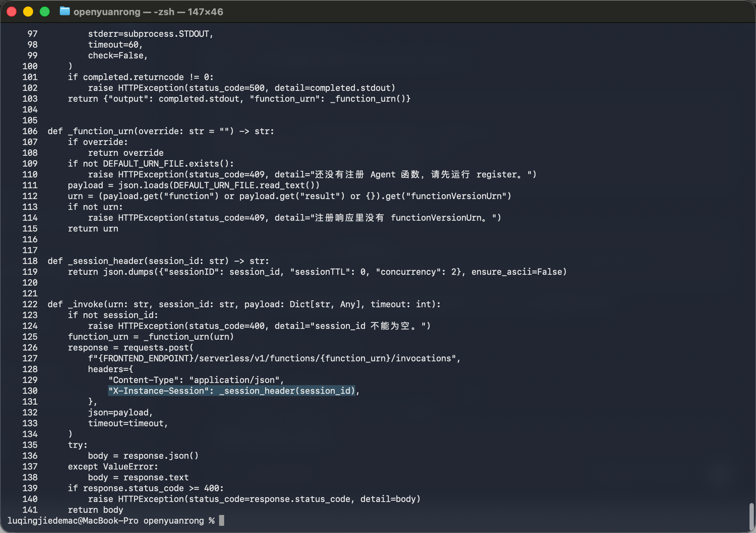Image resolution: width=756 pixels, height=533 pixels.
Task: Click 'check=False,' on line 99
Action: tap(118, 56)
